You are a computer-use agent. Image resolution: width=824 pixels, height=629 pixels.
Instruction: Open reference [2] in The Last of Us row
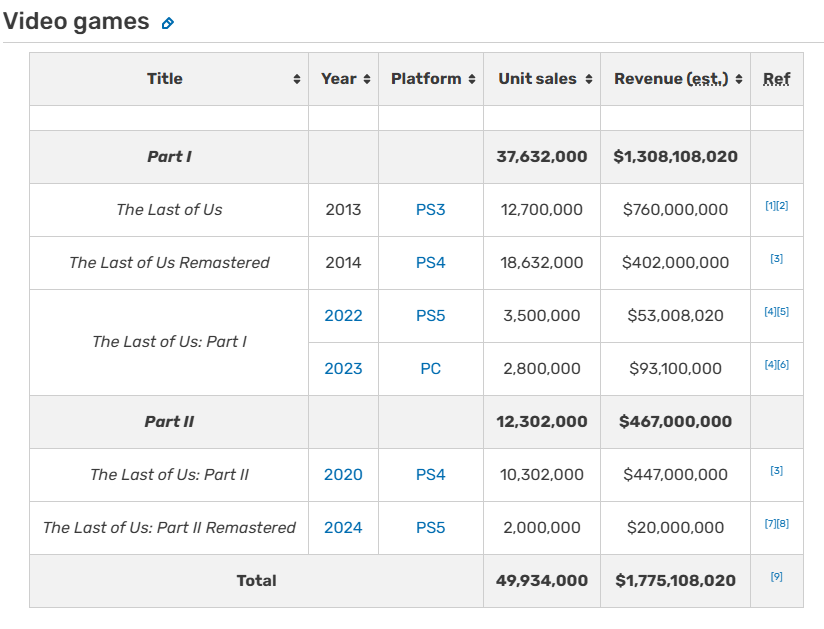coord(782,205)
